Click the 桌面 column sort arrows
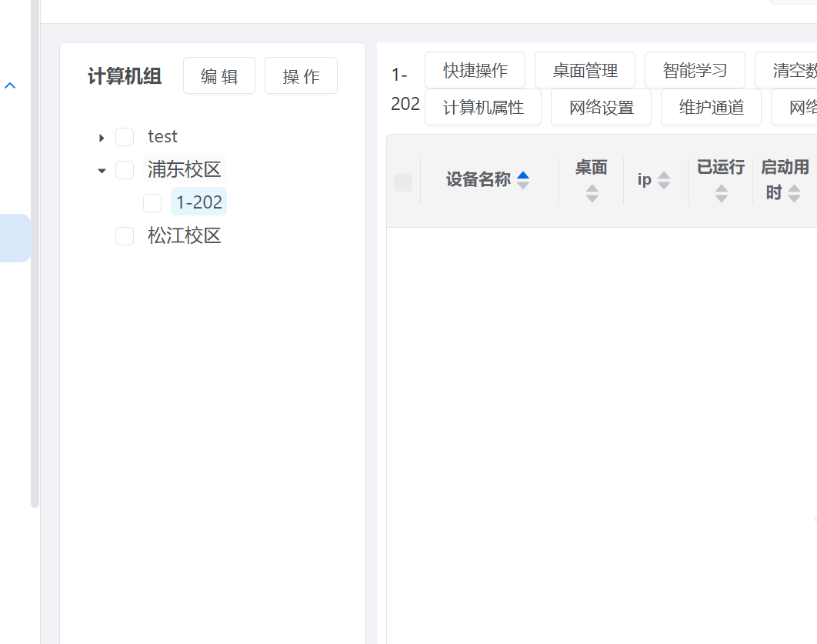The image size is (817, 644). 592,193
